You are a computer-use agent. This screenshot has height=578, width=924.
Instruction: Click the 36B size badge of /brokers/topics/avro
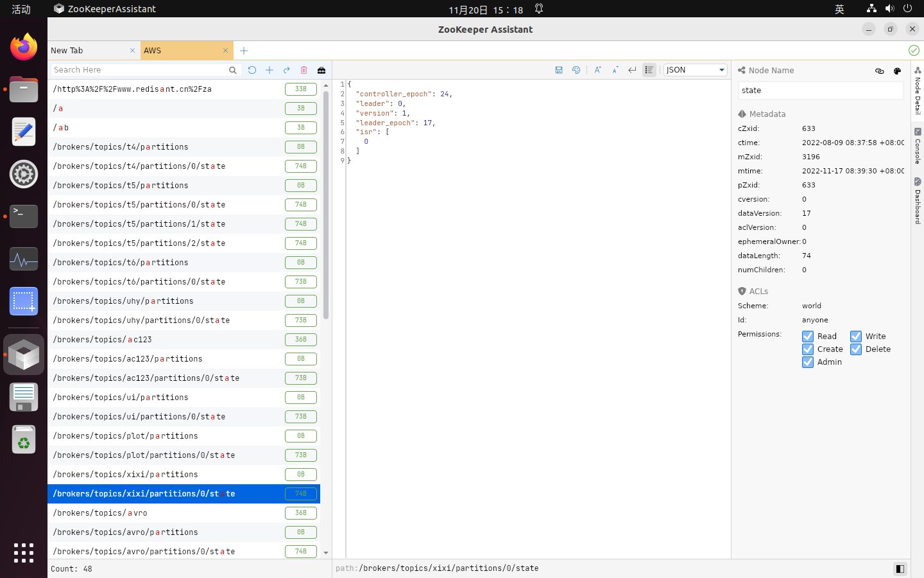click(301, 513)
